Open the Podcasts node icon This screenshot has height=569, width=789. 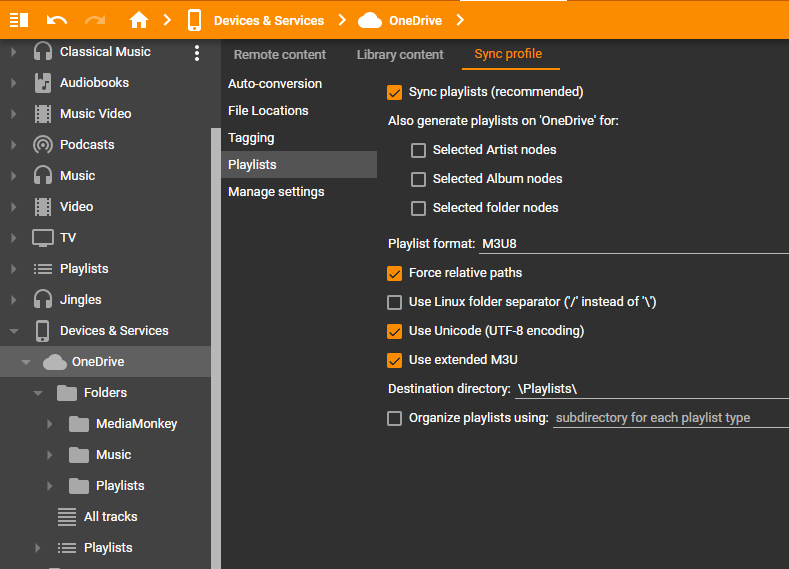click(43, 145)
